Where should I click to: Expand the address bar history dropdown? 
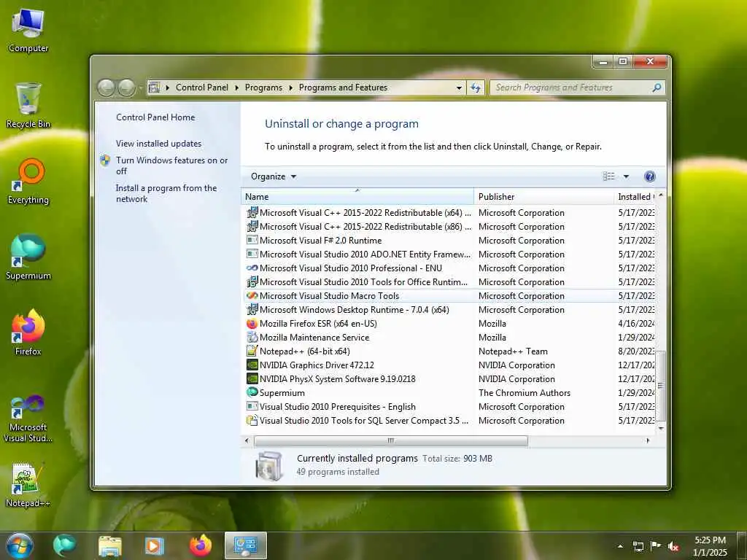(x=459, y=87)
